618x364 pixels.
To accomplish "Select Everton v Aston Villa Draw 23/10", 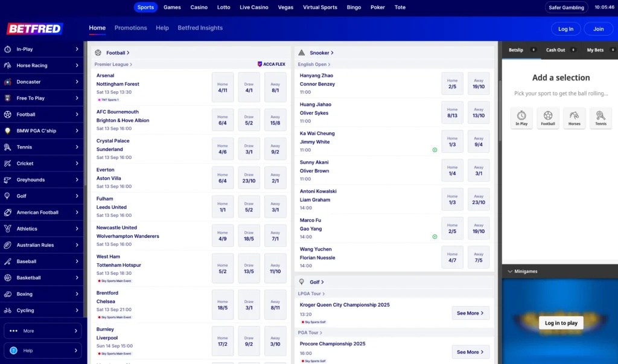I will pyautogui.click(x=249, y=178).
